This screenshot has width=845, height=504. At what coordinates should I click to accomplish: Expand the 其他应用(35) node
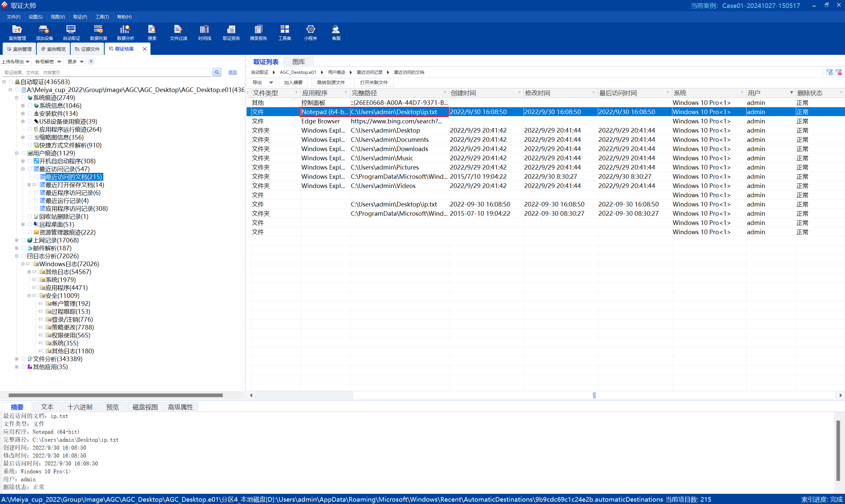[17, 367]
